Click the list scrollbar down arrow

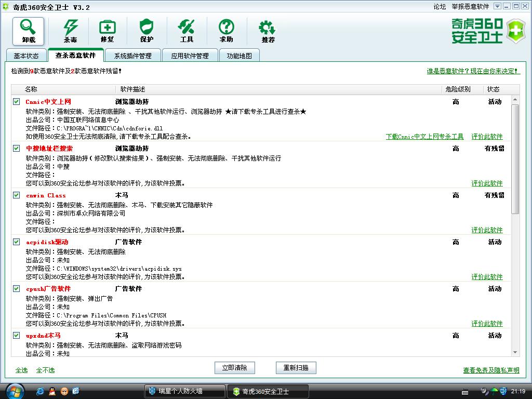pyautogui.click(x=515, y=353)
